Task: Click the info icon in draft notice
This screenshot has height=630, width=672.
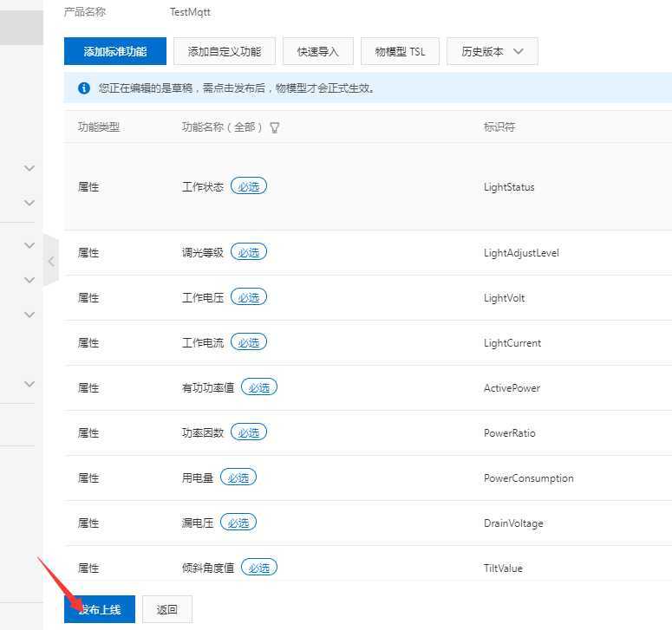Action: pos(84,88)
